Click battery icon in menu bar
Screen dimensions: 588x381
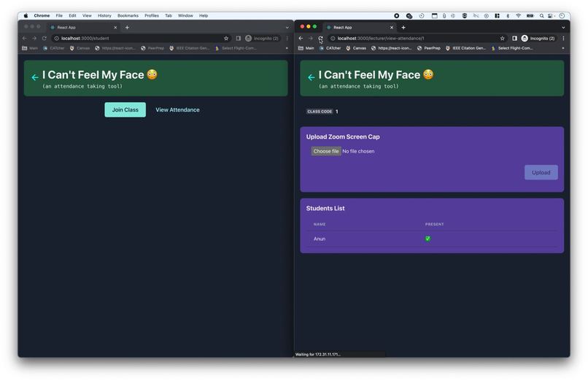tap(530, 16)
